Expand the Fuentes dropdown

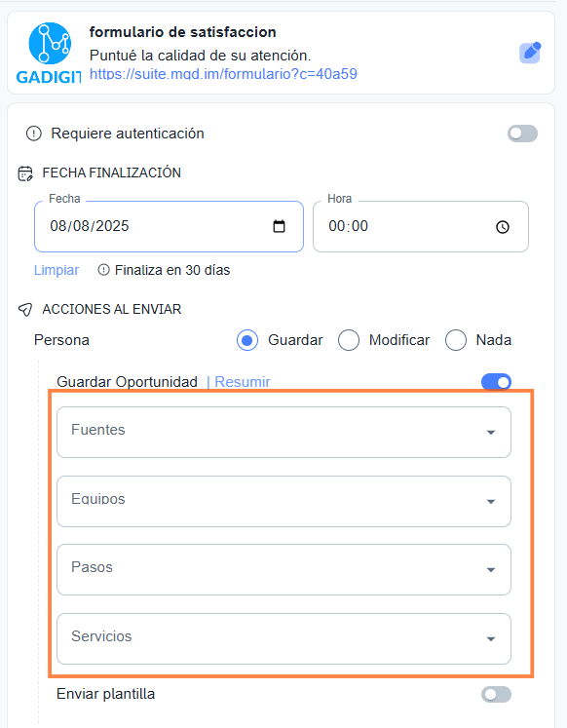click(x=283, y=433)
